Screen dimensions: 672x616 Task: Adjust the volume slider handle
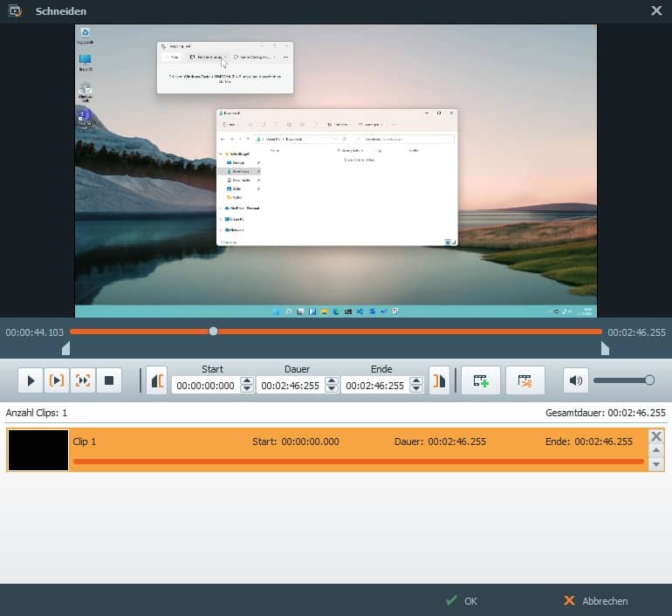[649, 380]
